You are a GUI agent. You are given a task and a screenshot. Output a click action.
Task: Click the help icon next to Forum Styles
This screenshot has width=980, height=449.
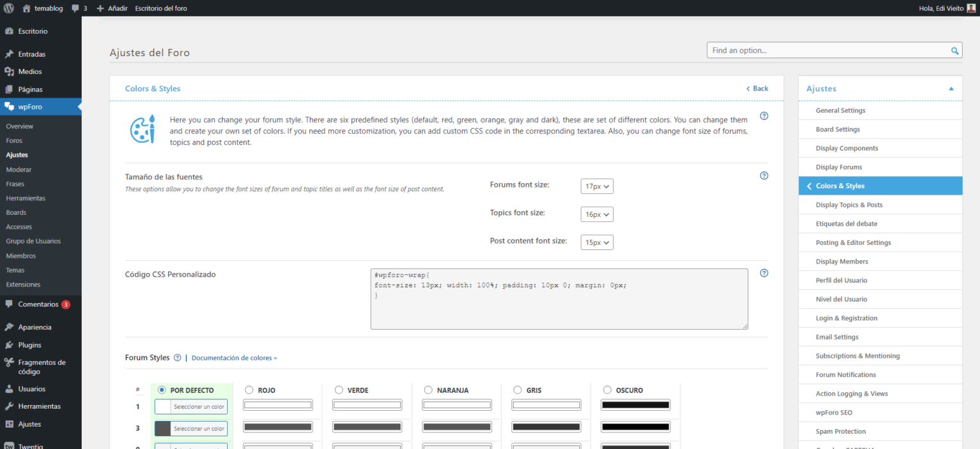pyautogui.click(x=177, y=358)
